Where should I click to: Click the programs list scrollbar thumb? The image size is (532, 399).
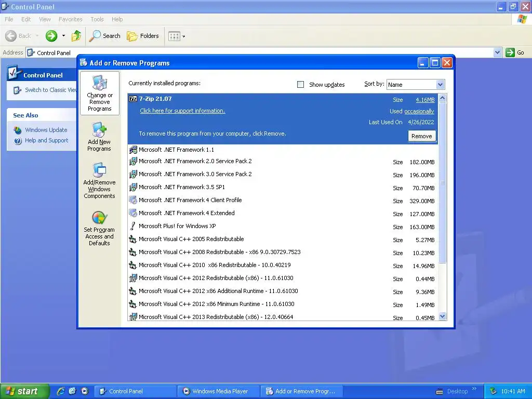pyautogui.click(x=442, y=182)
